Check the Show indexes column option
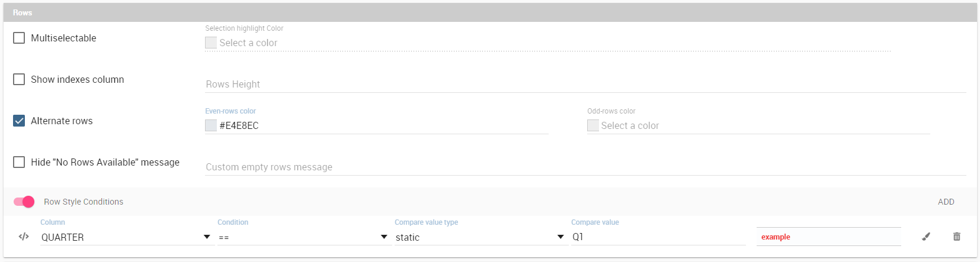The image size is (980, 262). pyautogui.click(x=19, y=79)
